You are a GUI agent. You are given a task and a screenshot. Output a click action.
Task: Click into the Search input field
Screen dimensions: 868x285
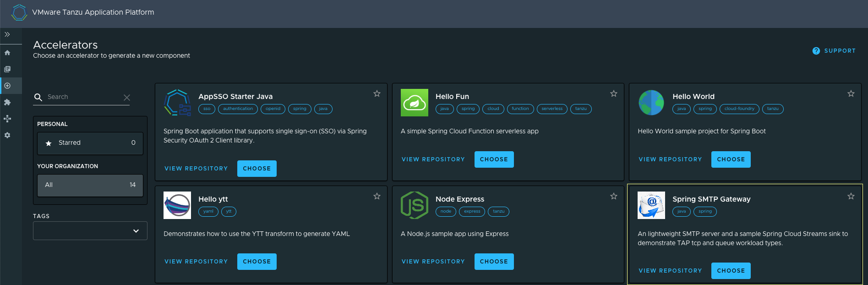click(82, 97)
